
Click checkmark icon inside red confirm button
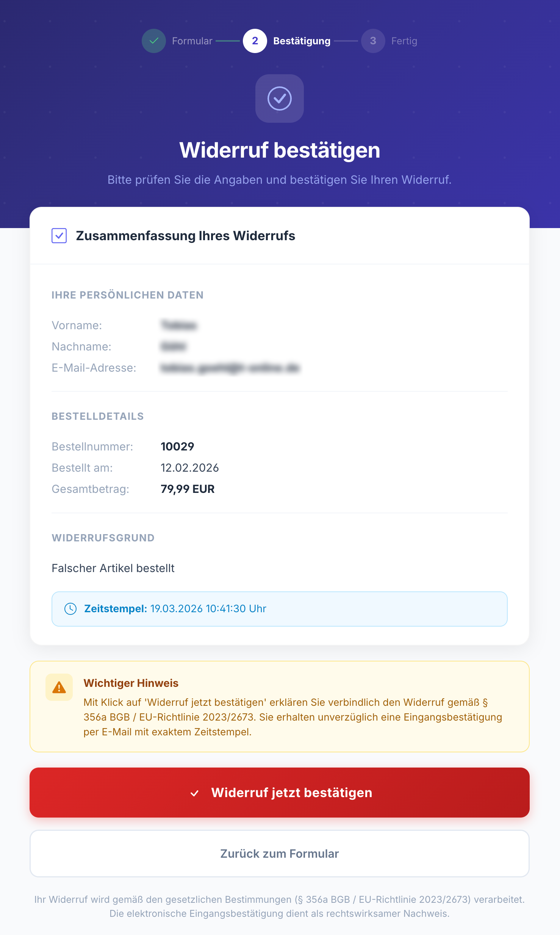195,793
